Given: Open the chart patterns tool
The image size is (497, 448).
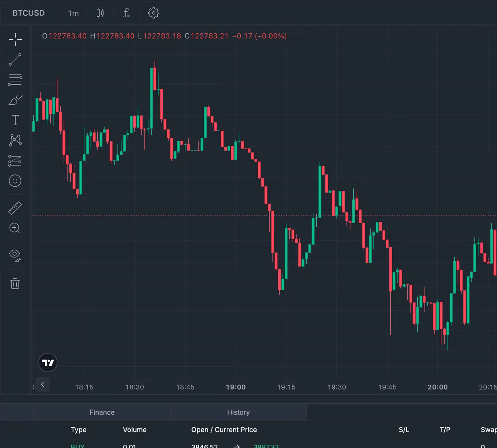Looking at the screenshot, I should (x=15, y=140).
